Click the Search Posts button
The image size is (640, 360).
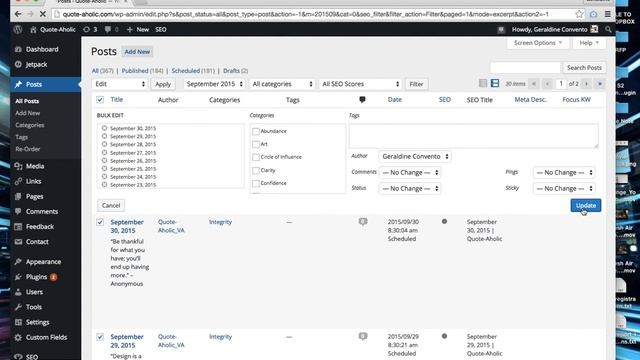pos(584,68)
